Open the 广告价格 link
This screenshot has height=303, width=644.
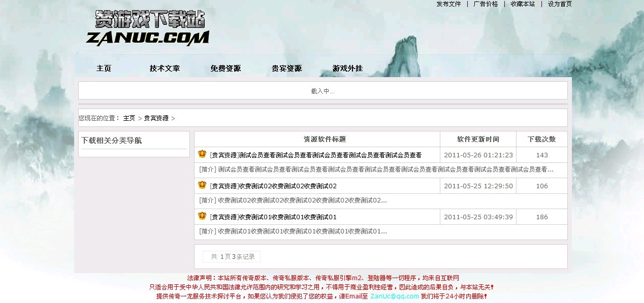486,4
